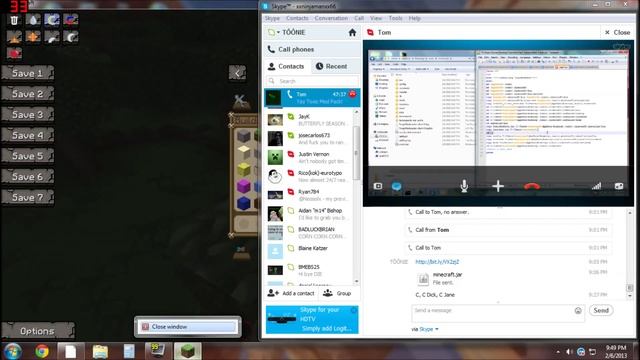Open the View menu
Screen dimensions: 640x360
(376, 18)
